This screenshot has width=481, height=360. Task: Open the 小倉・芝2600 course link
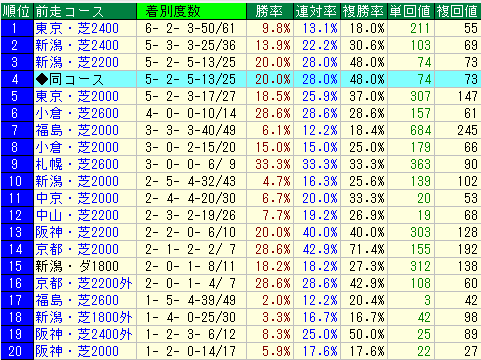pos(77,113)
